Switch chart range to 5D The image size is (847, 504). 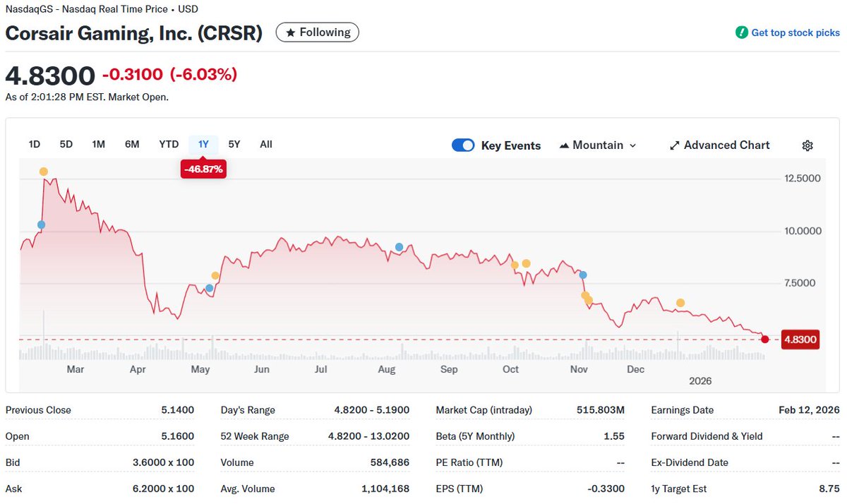tap(66, 144)
